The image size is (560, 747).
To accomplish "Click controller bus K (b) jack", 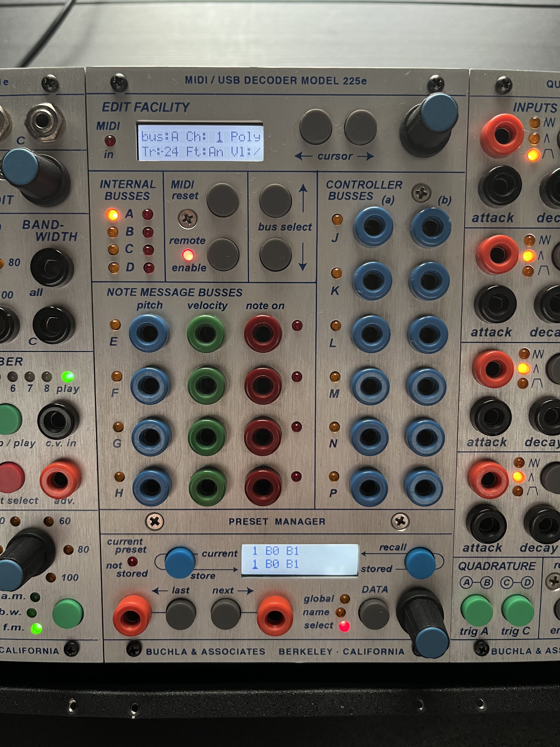I will [x=429, y=281].
